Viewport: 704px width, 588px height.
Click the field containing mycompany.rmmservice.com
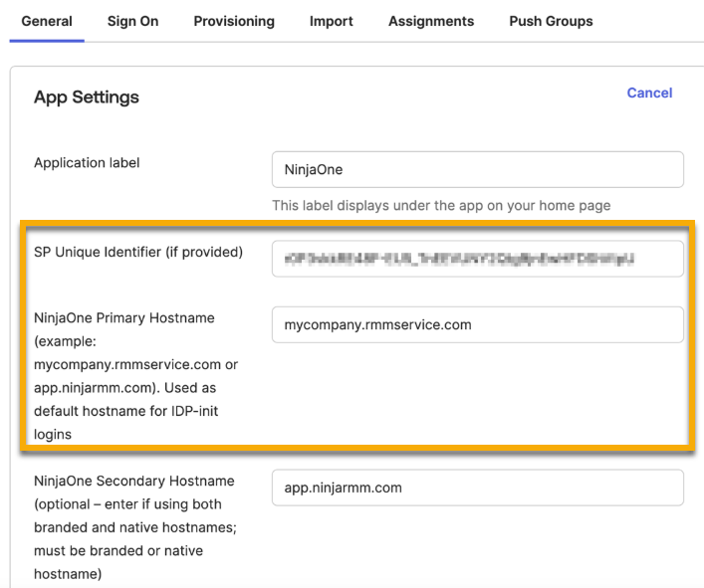(477, 324)
